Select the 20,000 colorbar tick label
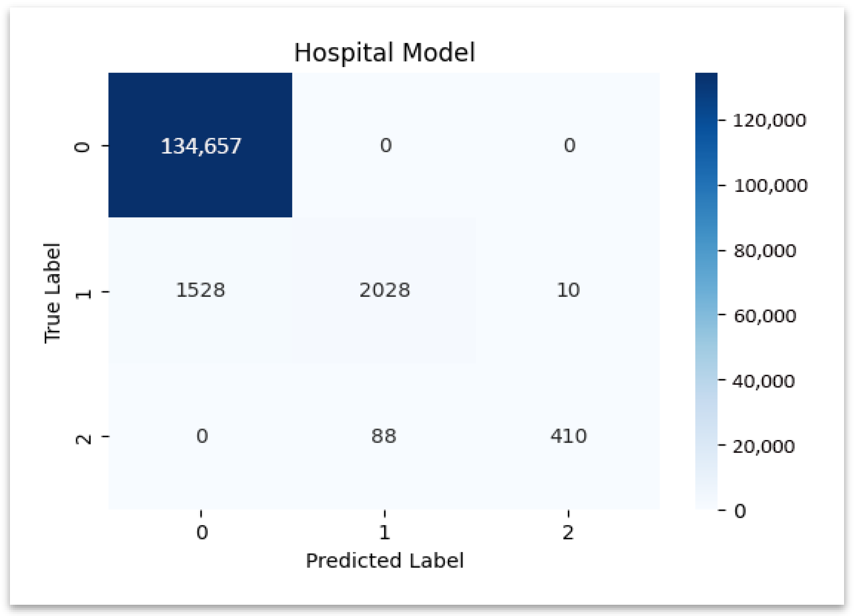Screen dimensions: 855x616 pos(764,447)
